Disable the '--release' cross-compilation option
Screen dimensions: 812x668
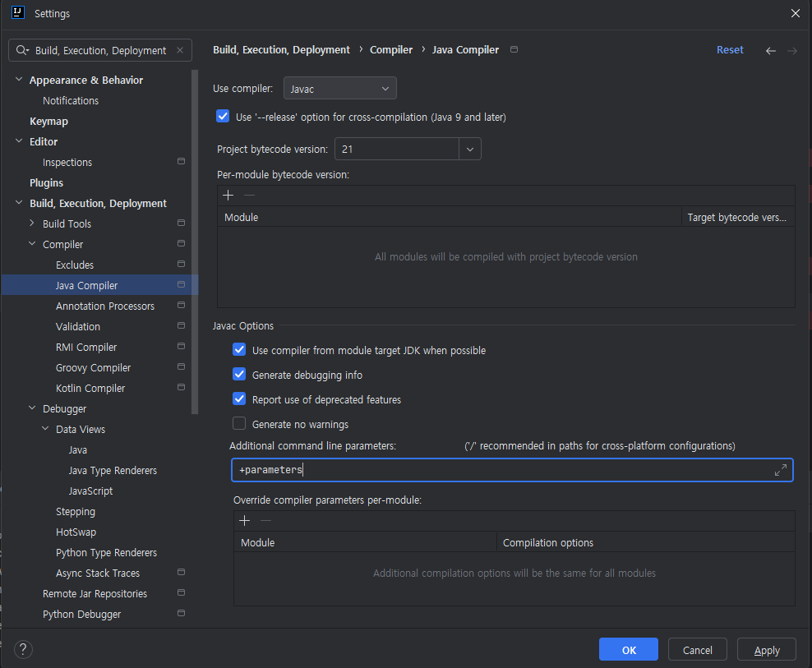223,117
